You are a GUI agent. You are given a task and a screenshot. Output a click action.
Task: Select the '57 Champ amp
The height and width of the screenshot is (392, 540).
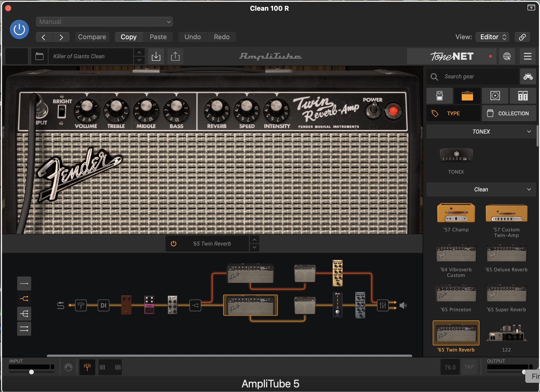456,213
